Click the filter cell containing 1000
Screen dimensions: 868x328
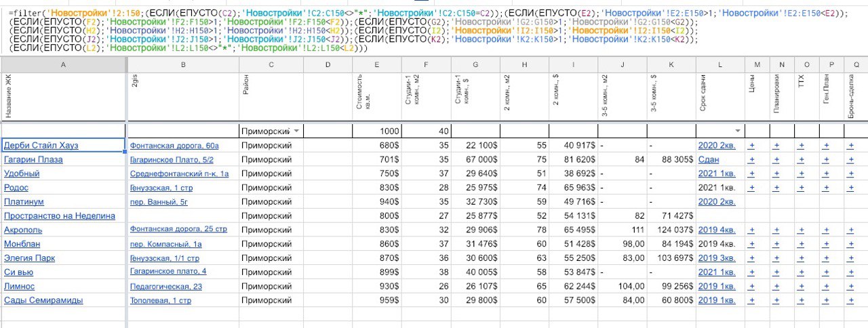point(377,131)
